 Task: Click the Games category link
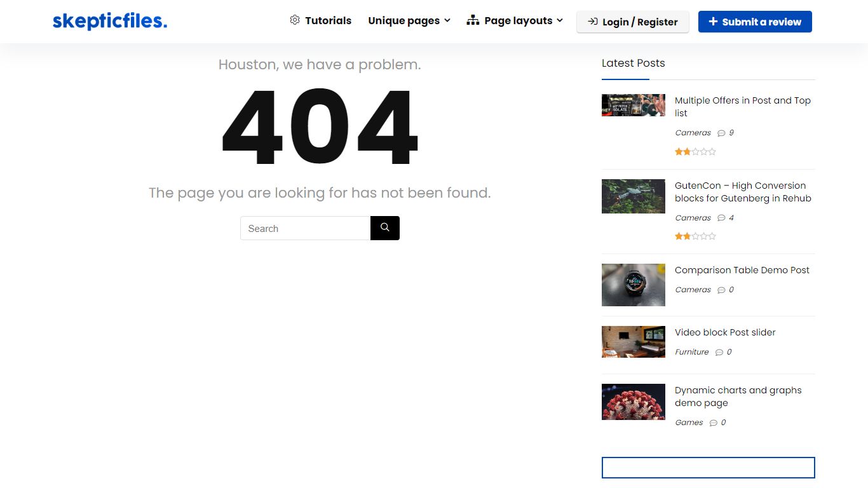(689, 423)
